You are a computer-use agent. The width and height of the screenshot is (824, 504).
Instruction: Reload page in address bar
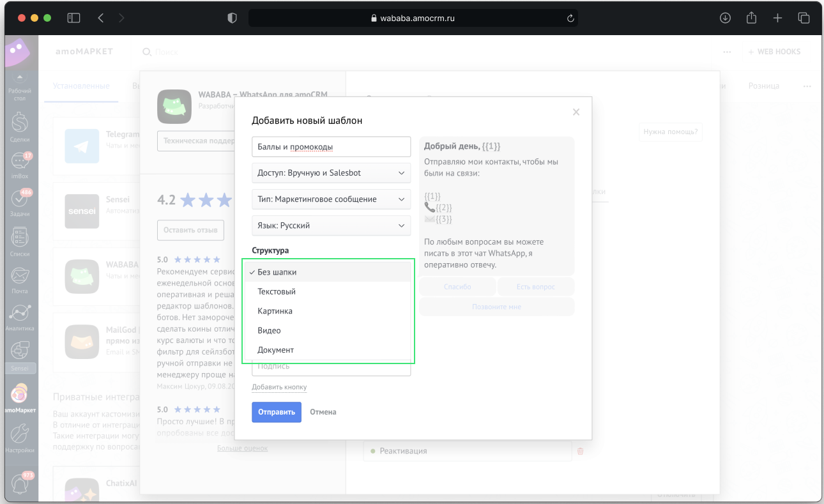pos(570,18)
